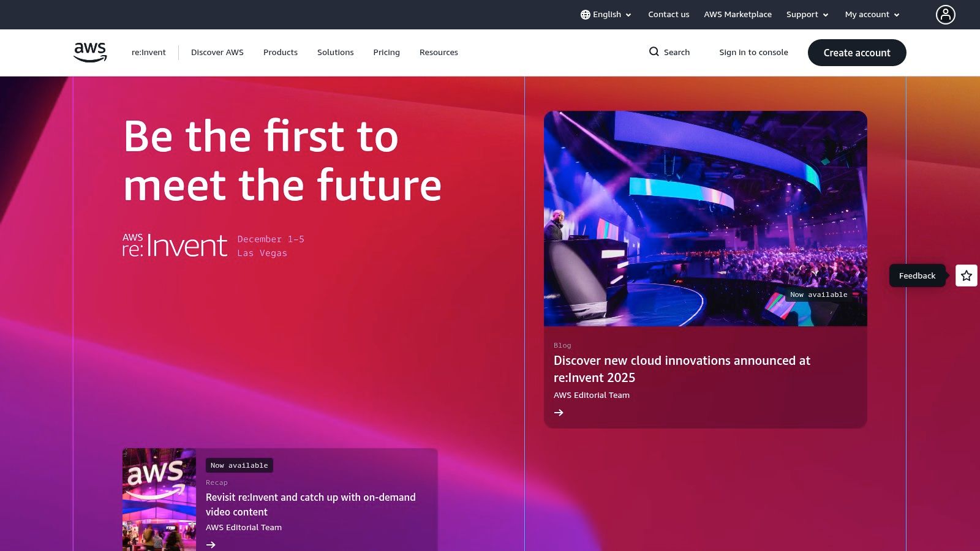Select the Products menu item
The image size is (980, 551).
point(280,52)
